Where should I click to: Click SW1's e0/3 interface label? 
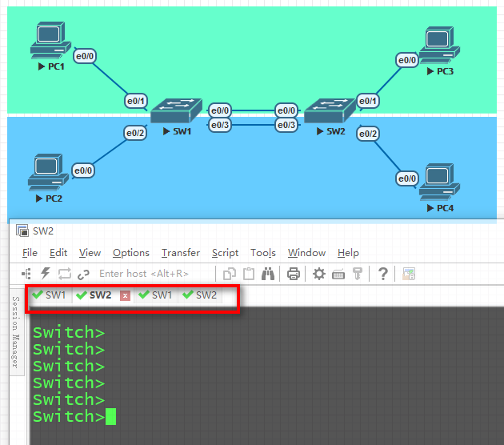pyautogui.click(x=220, y=125)
